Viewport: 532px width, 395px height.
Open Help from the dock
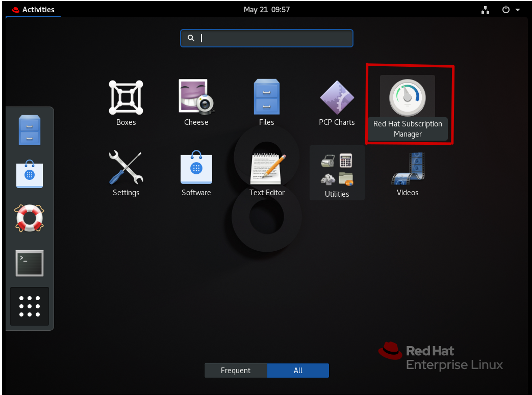point(29,218)
